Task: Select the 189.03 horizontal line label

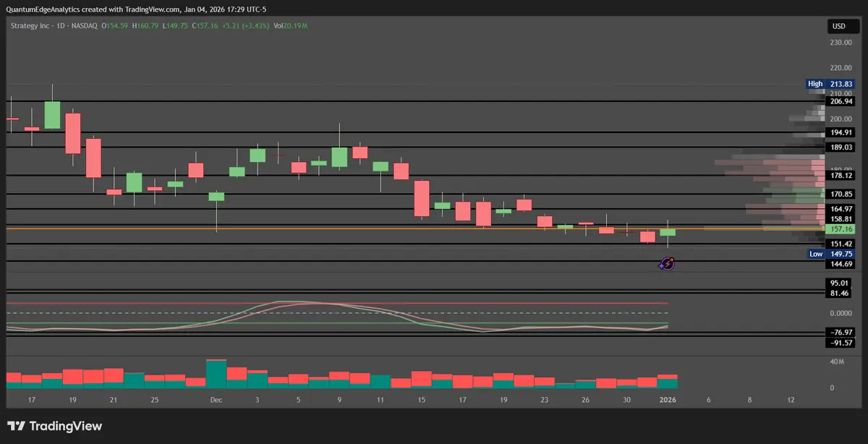Action: pos(839,147)
